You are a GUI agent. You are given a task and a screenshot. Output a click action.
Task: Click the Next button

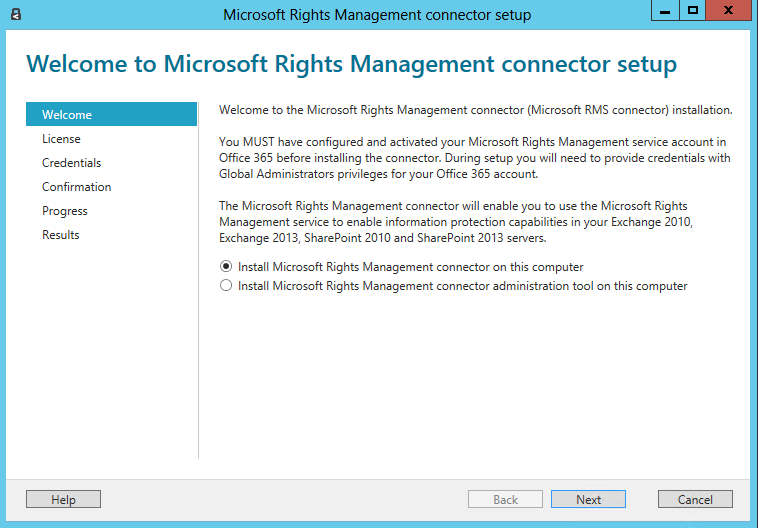588,499
